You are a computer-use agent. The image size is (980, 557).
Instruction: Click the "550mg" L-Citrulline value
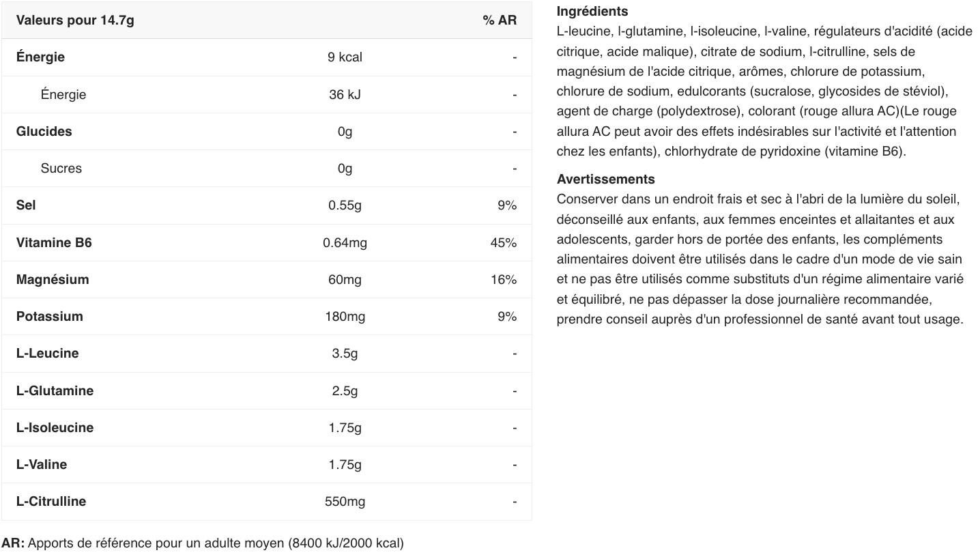tap(345, 501)
